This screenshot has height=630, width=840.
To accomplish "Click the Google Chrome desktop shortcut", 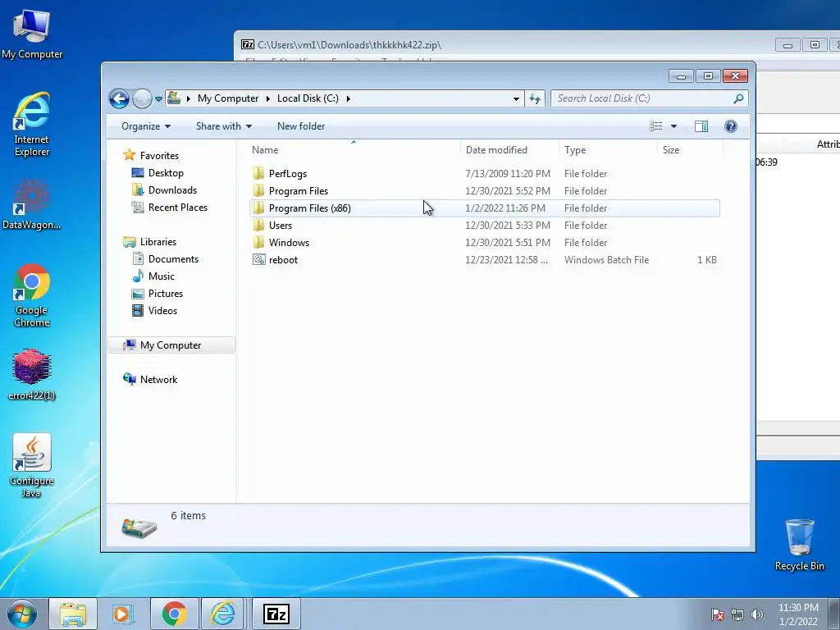I will [x=32, y=294].
